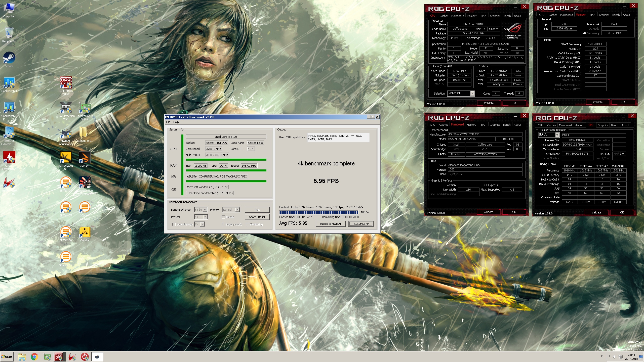The width and height of the screenshot is (644, 362).
Task: Click Submit to HWBOT button
Action: click(x=330, y=224)
